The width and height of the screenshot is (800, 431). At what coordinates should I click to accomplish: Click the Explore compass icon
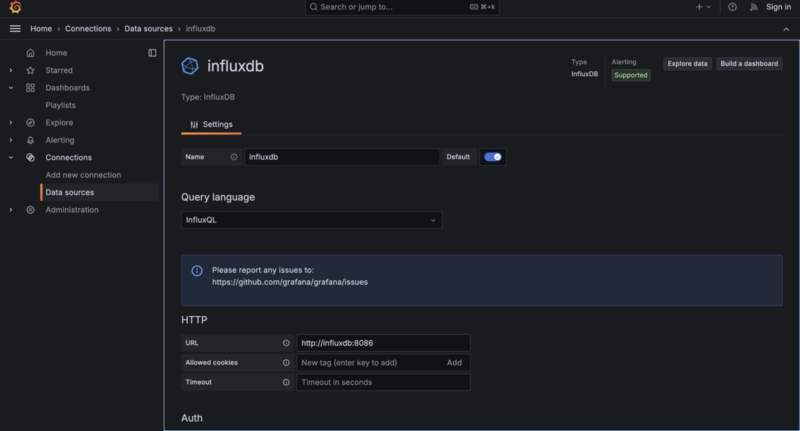coord(31,123)
